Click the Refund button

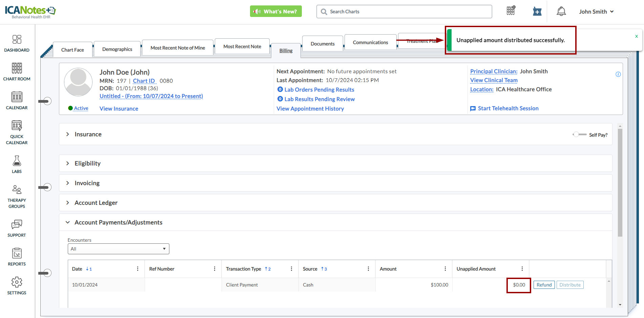544,285
